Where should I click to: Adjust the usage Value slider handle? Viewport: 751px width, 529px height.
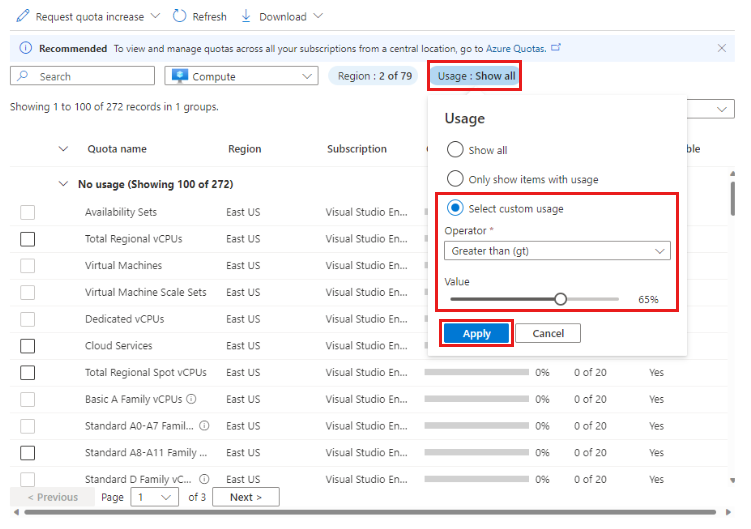tap(560, 299)
